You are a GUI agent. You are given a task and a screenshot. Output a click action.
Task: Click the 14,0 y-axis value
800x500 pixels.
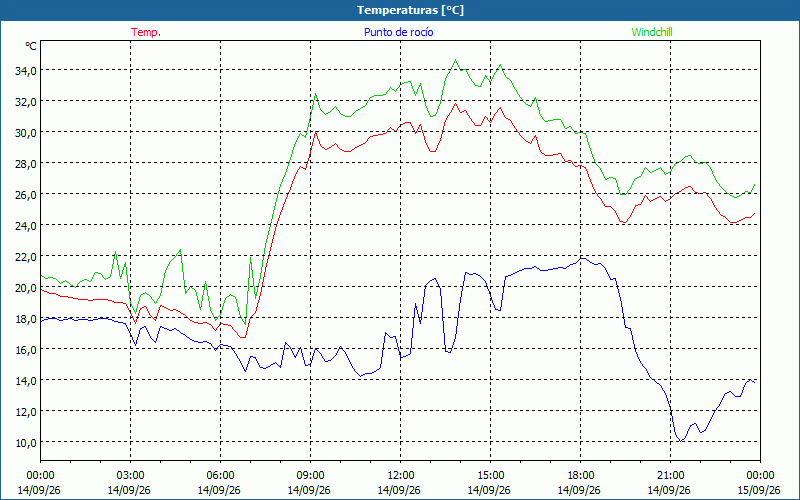[26, 381]
